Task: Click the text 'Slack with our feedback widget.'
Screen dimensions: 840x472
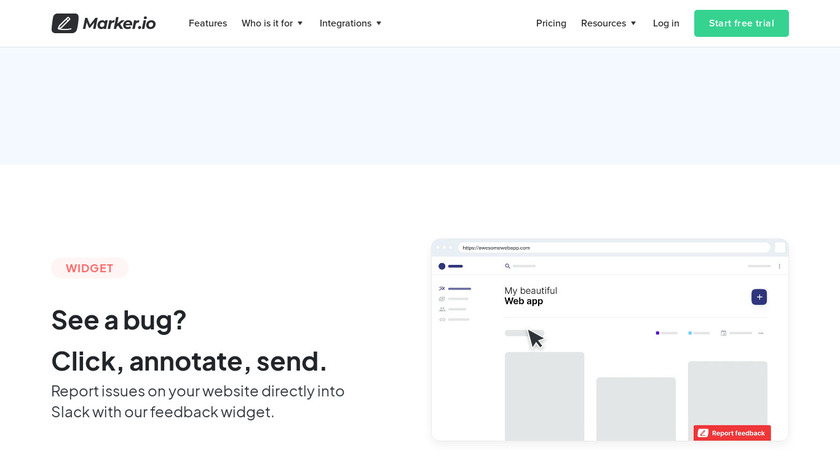Action: pos(162,411)
